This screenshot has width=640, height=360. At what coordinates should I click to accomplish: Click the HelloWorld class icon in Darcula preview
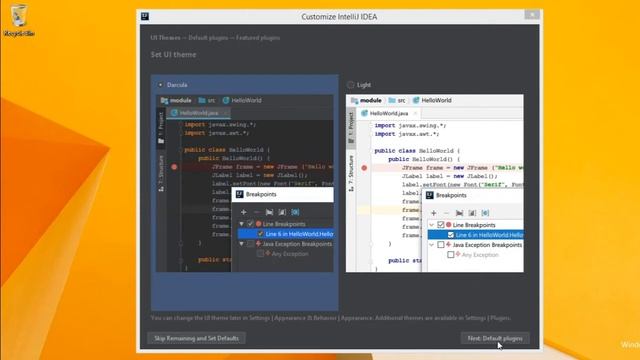click(x=226, y=100)
